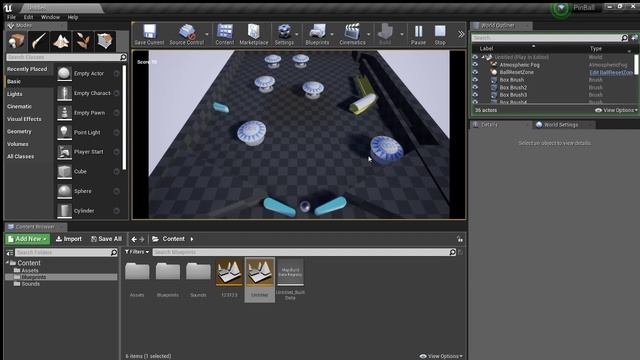
Task: Open the Edit menu
Action: tap(28, 17)
